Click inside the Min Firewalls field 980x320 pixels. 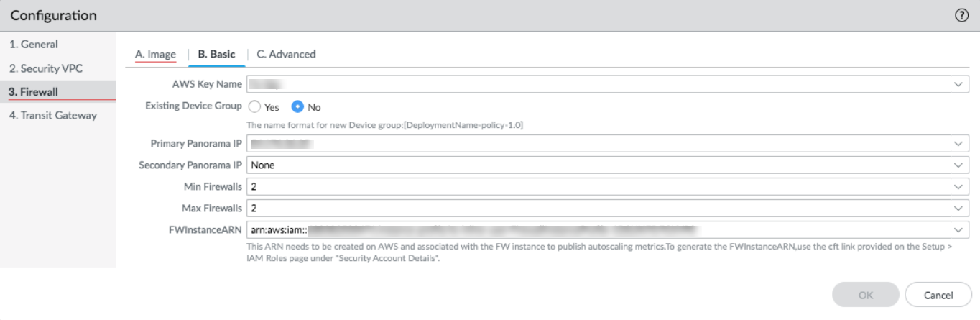coord(575,187)
